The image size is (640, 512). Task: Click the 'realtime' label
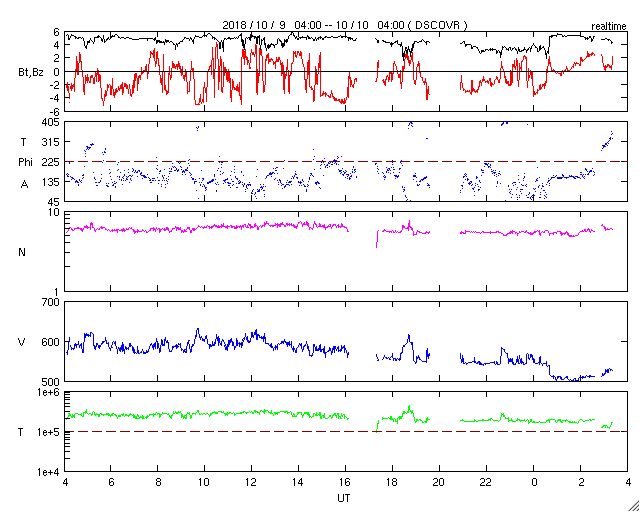point(609,27)
